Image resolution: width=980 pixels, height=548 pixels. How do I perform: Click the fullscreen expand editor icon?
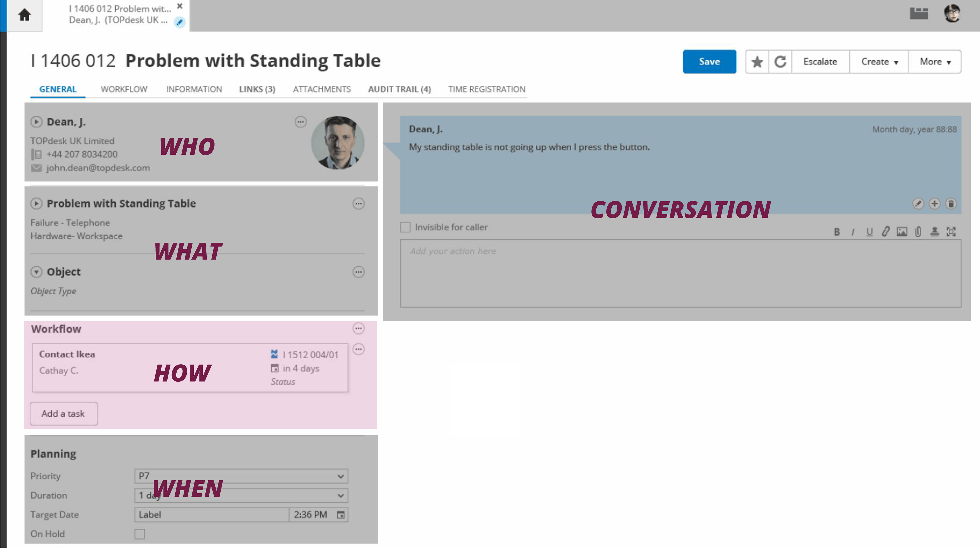[x=951, y=232]
